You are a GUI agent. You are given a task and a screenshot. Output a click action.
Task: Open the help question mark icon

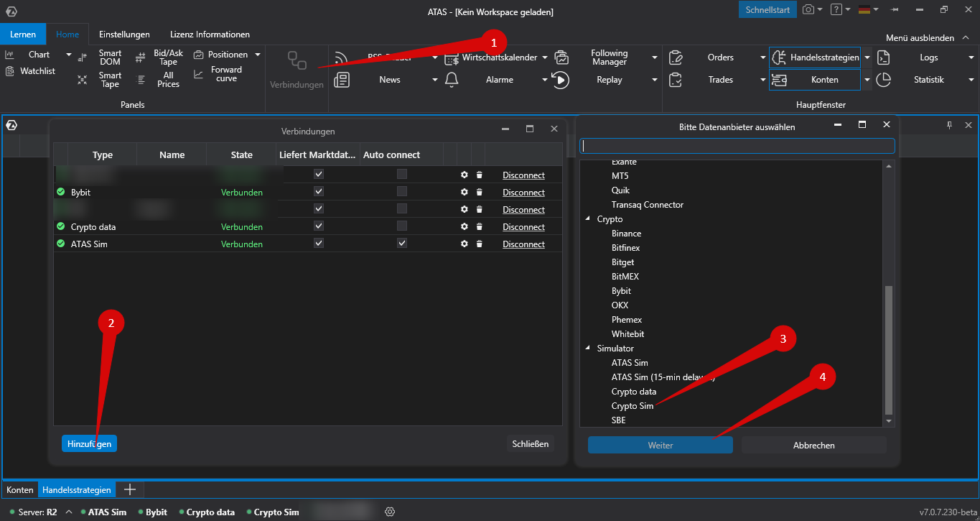click(836, 9)
